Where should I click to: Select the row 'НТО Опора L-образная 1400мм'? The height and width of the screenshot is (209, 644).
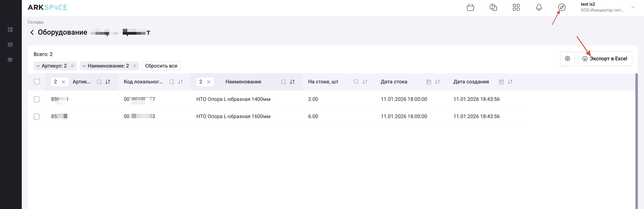tap(37, 99)
